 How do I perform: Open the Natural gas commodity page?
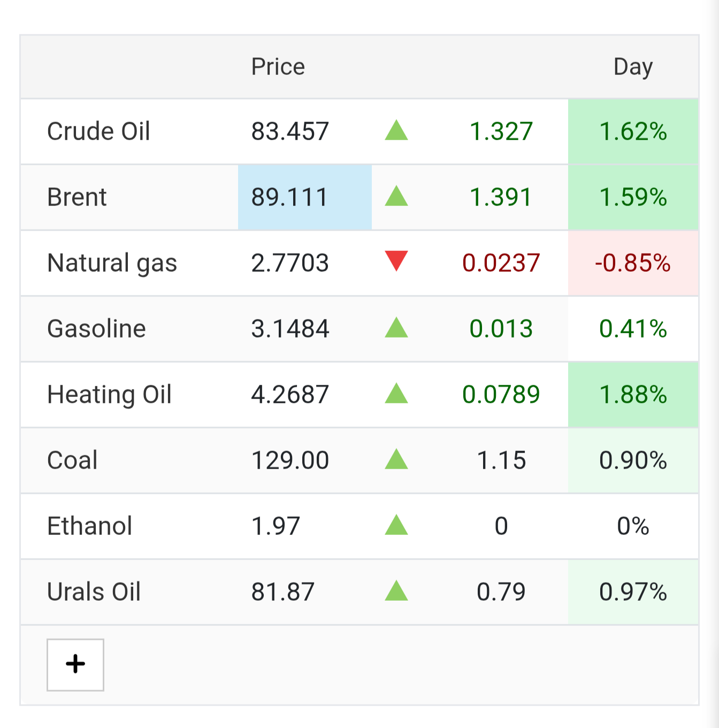pos(112,263)
